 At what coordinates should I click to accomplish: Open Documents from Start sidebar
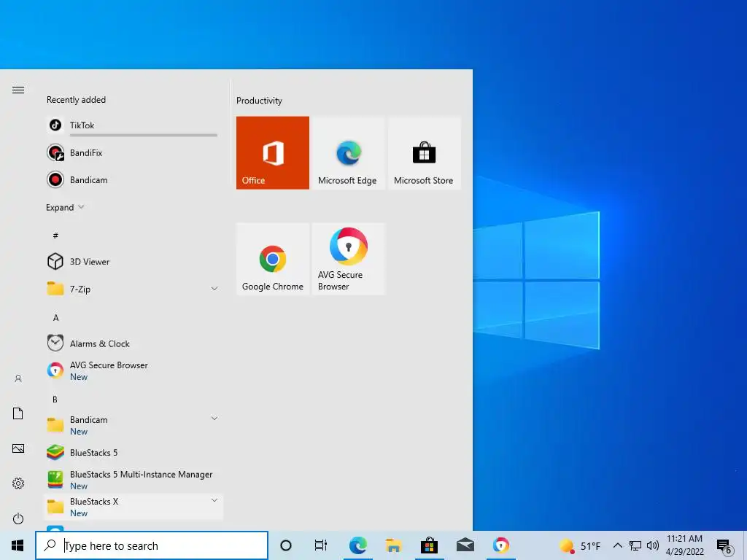point(18,413)
